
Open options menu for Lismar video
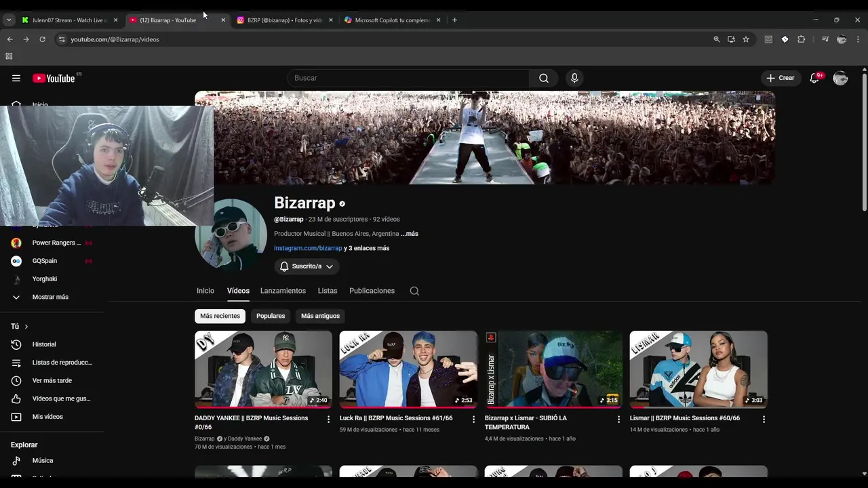764,419
